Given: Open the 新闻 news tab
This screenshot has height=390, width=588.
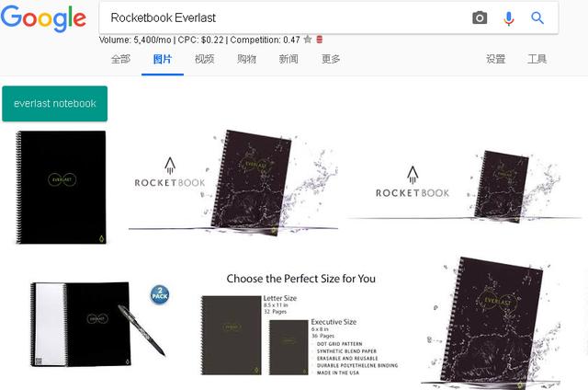Looking at the screenshot, I should point(288,59).
